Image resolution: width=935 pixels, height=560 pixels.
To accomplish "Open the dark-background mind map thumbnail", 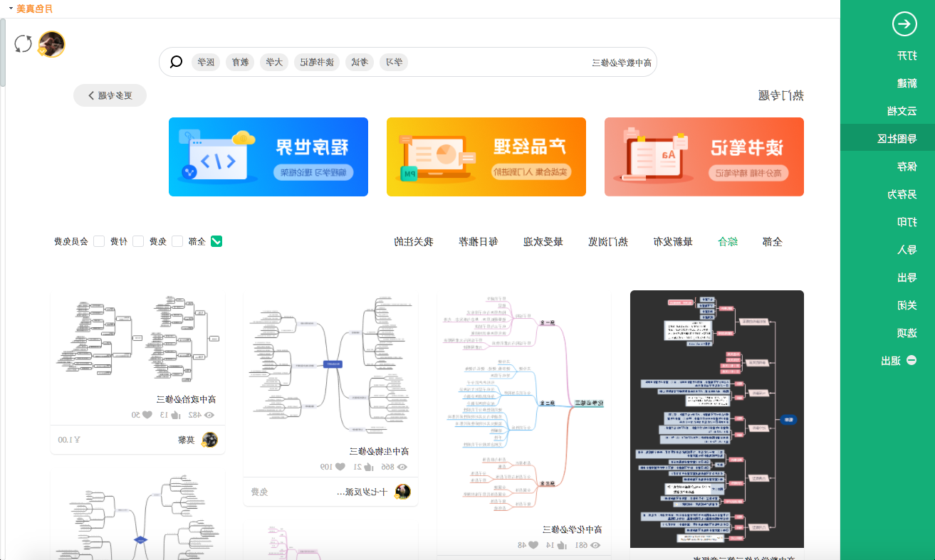I will [x=717, y=419].
